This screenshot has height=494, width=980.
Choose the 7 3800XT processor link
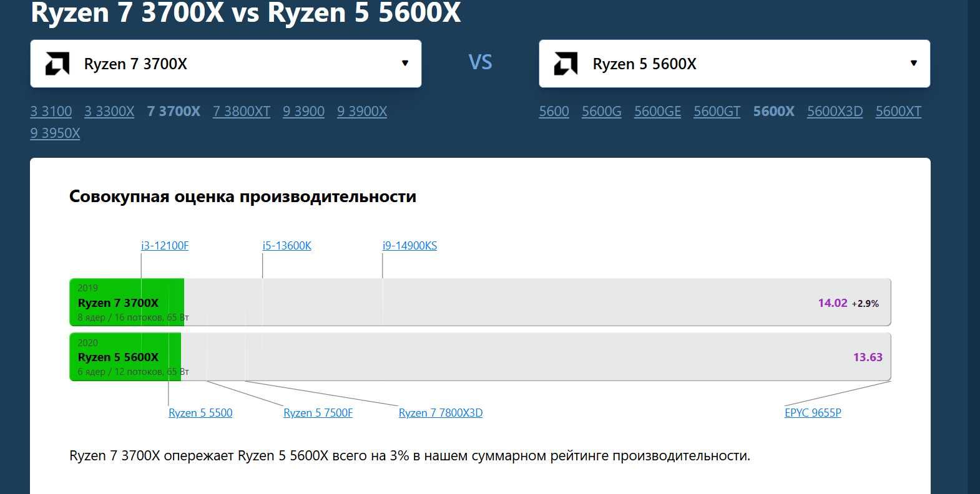(242, 111)
